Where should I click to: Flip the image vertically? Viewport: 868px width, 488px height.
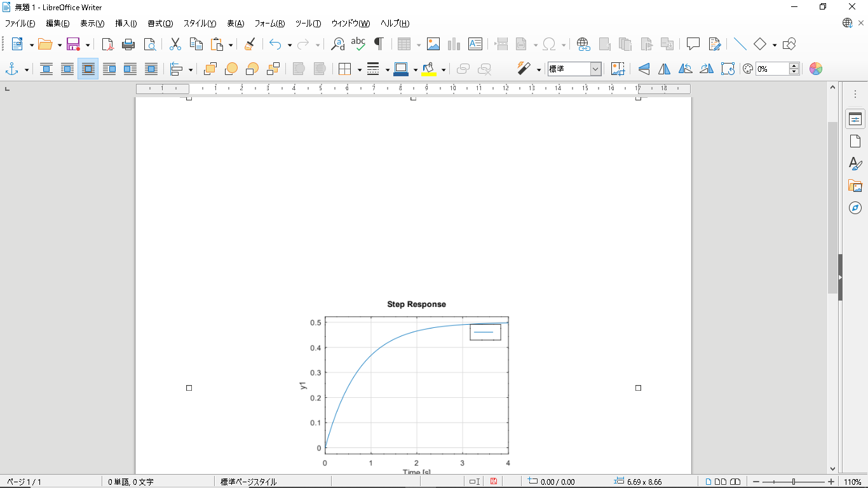pyautogui.click(x=644, y=69)
